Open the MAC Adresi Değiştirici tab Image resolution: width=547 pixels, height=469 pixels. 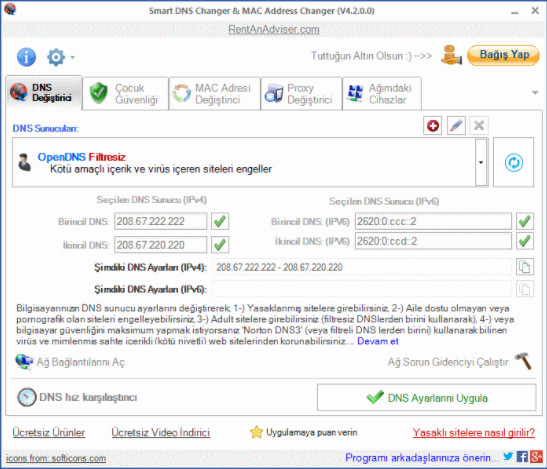click(215, 94)
